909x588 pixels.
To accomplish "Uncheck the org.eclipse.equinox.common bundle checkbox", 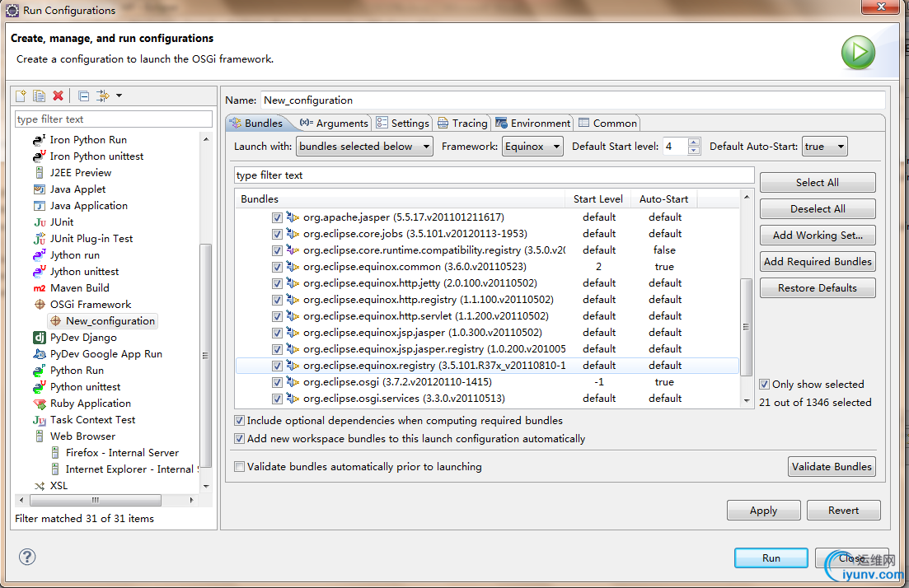I will pyautogui.click(x=277, y=267).
